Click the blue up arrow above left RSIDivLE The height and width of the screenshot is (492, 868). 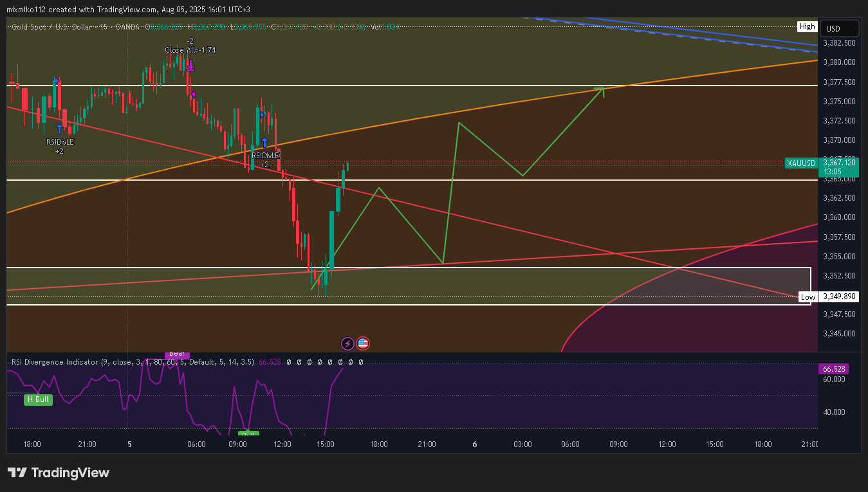[59, 129]
